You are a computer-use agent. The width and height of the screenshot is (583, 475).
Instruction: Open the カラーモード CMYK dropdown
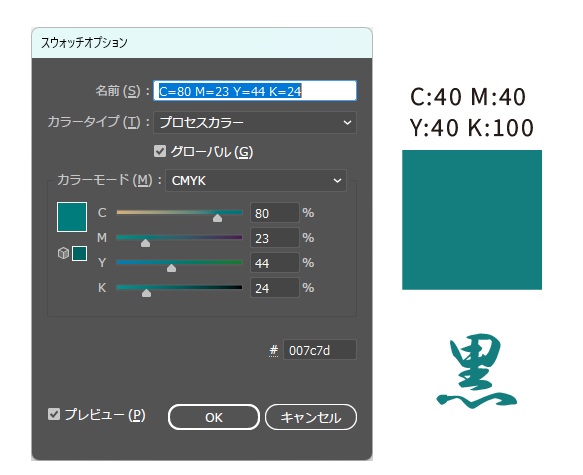pos(256,181)
